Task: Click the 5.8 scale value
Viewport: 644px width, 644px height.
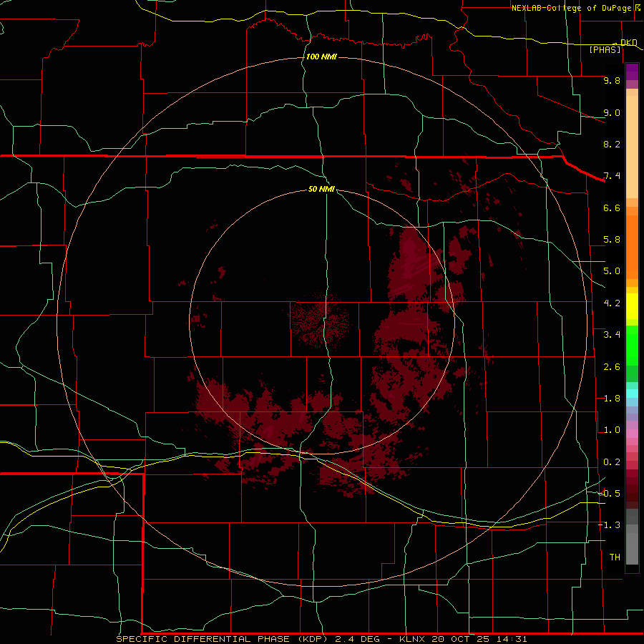Action: click(x=612, y=240)
